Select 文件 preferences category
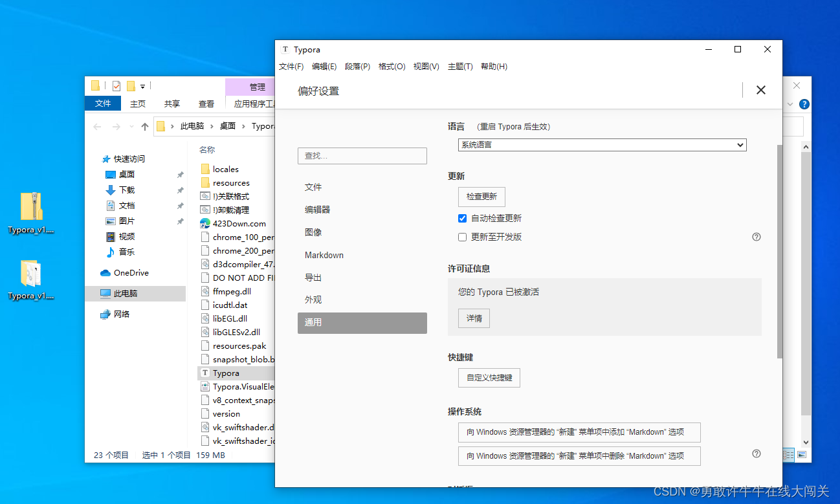The width and height of the screenshot is (840, 504). (x=362, y=187)
